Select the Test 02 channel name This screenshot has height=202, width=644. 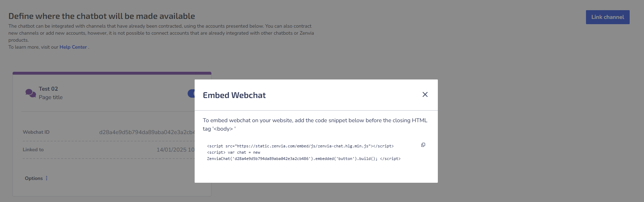pos(48,89)
